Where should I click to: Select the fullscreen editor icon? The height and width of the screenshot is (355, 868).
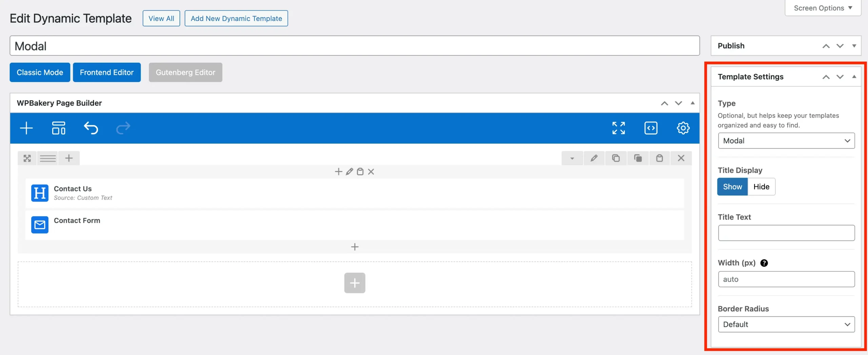pyautogui.click(x=619, y=128)
